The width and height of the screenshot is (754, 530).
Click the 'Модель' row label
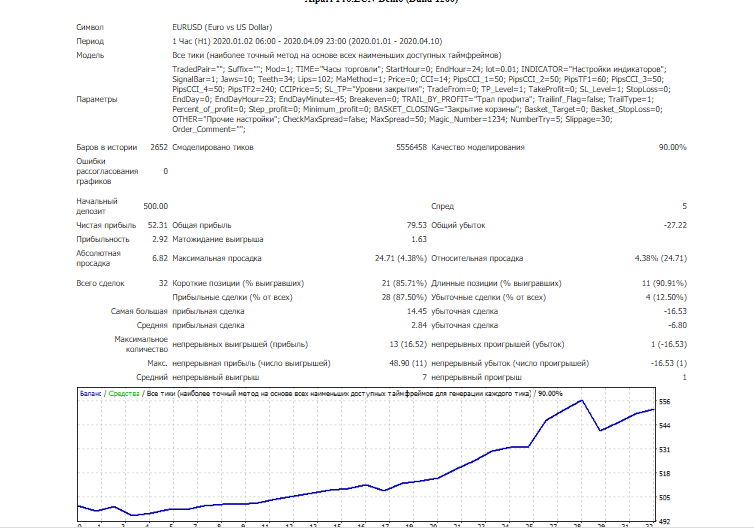(x=90, y=55)
